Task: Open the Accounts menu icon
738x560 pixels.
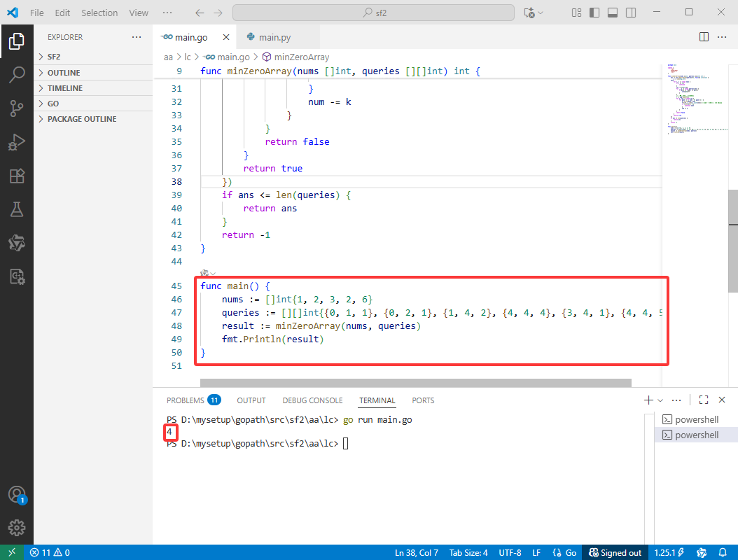Action: point(17,495)
